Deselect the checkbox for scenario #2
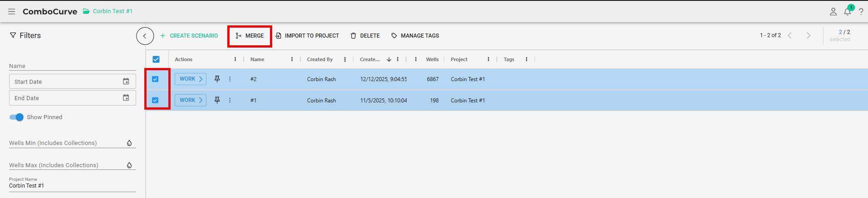The width and height of the screenshot is (868, 198). (x=155, y=79)
